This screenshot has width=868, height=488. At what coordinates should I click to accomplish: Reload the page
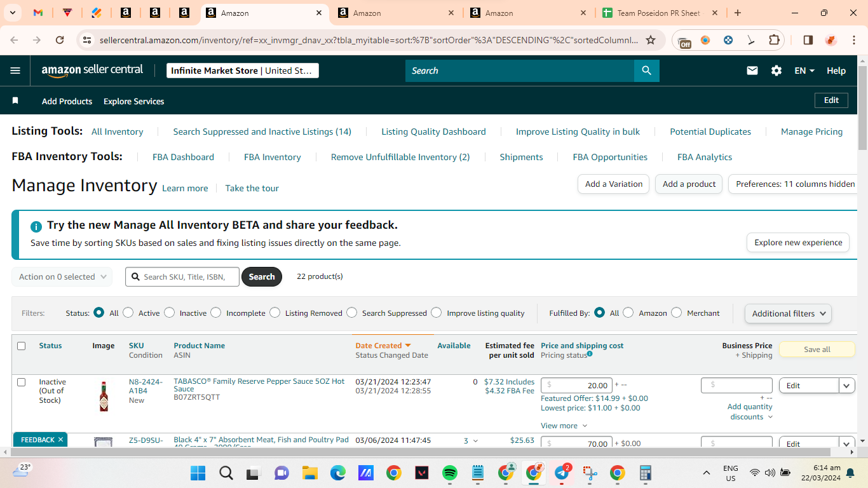60,40
